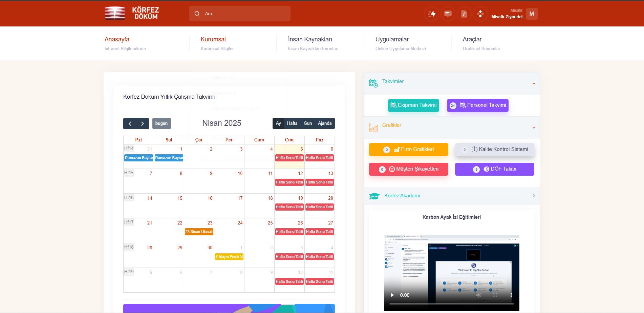The image size is (644, 313).
Task: Open the Uygulamalar menu
Action: [x=392, y=40]
